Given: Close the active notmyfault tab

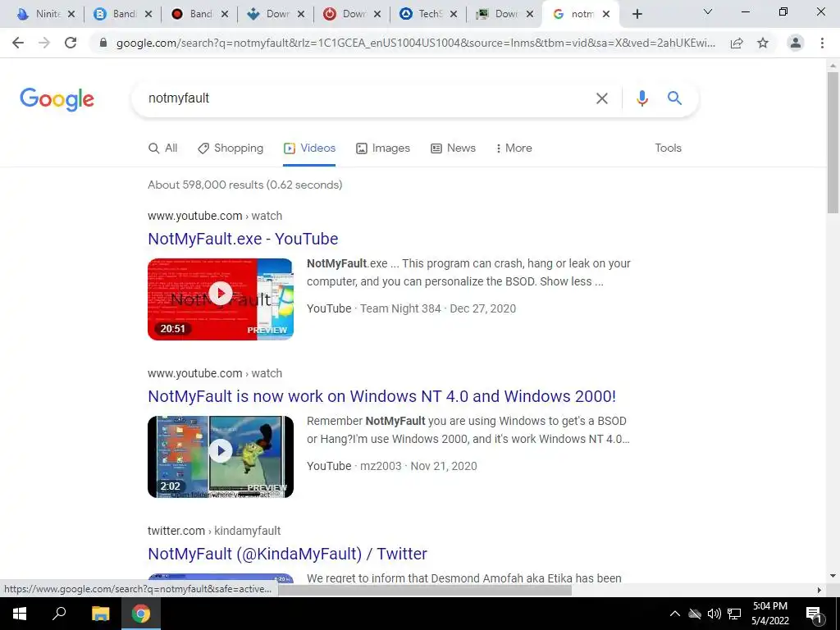Looking at the screenshot, I should (606, 15).
